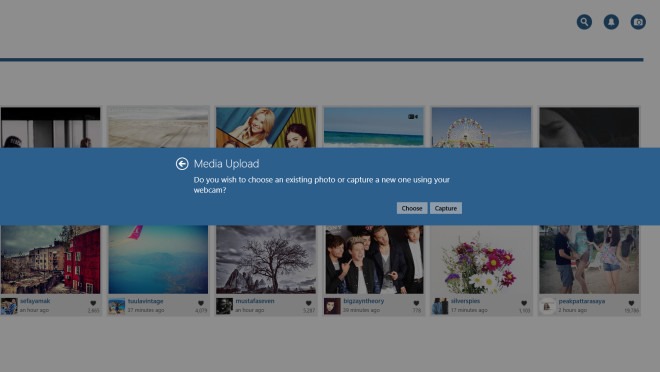This screenshot has width=660, height=372.
Task: Click the Choose button
Action: click(412, 208)
